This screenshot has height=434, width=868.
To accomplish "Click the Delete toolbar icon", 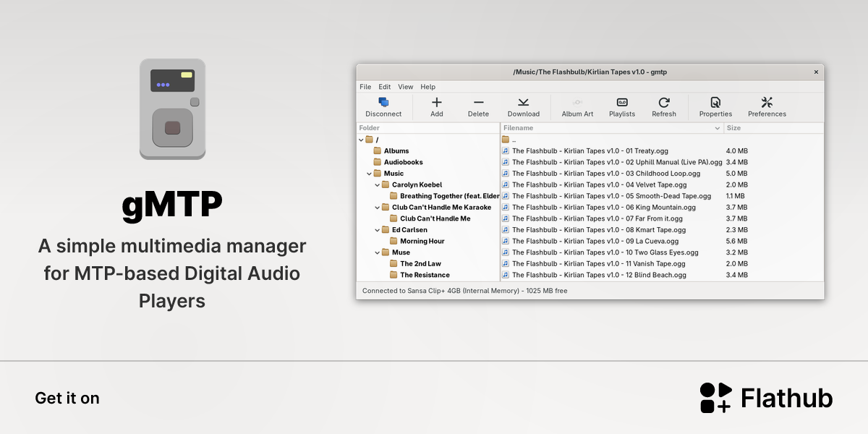I will tap(478, 102).
